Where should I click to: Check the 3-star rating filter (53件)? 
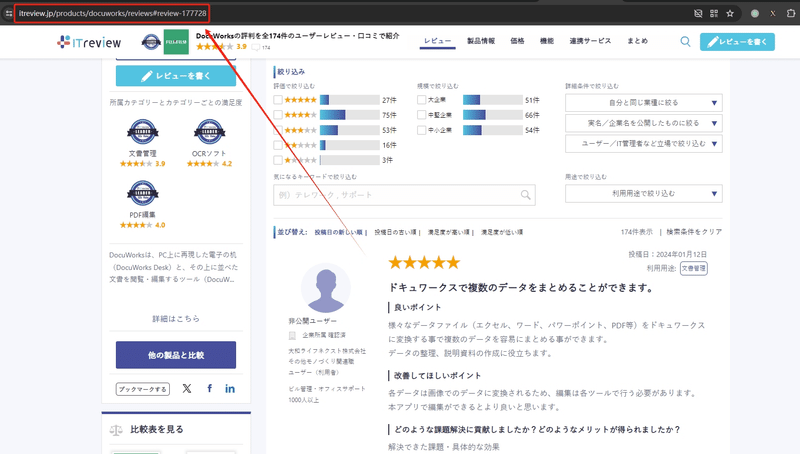pos(278,130)
